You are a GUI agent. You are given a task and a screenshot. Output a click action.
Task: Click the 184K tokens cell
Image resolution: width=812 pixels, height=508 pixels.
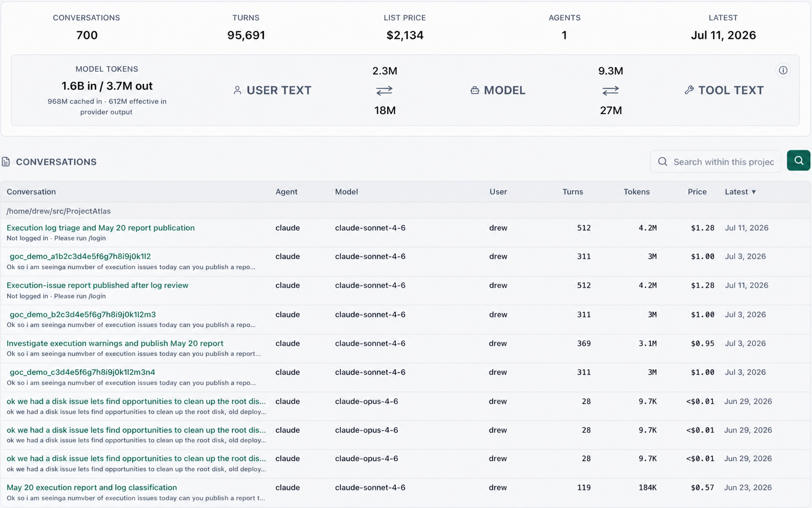pos(648,488)
